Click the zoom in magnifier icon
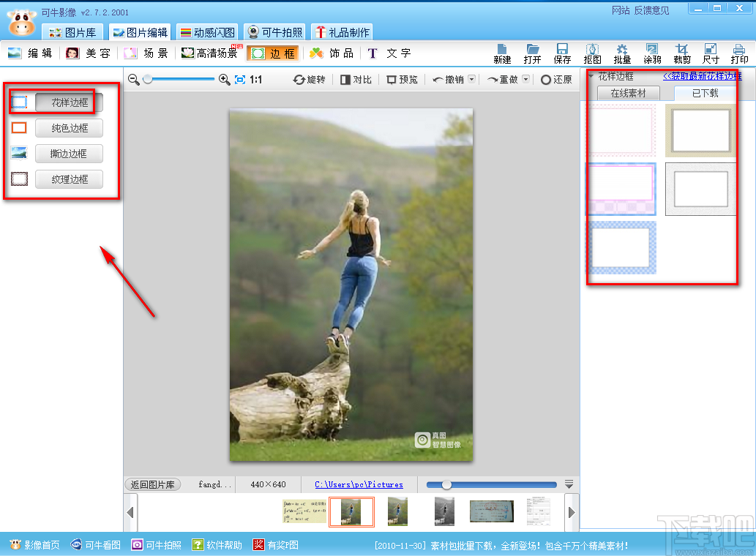This screenshot has height=556, width=756. pyautogui.click(x=224, y=80)
